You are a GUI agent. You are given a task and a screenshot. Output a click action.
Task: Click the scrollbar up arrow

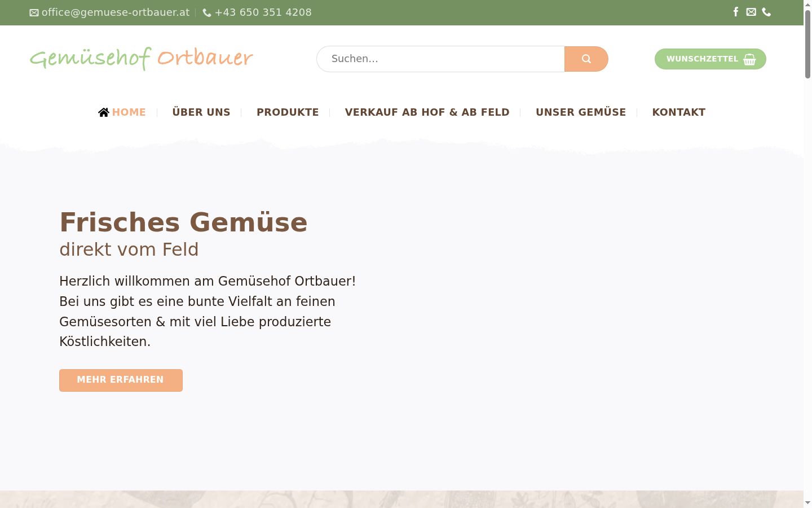(x=807, y=4)
